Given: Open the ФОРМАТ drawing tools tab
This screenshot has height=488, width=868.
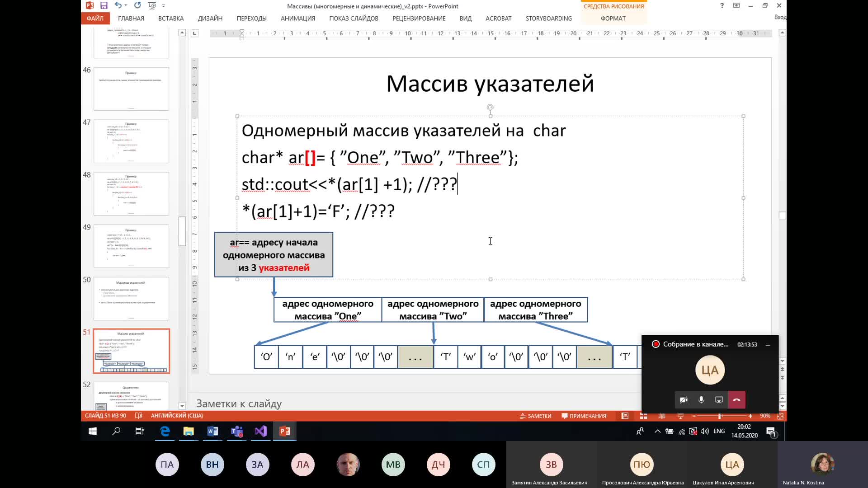Looking at the screenshot, I should tap(613, 18).
